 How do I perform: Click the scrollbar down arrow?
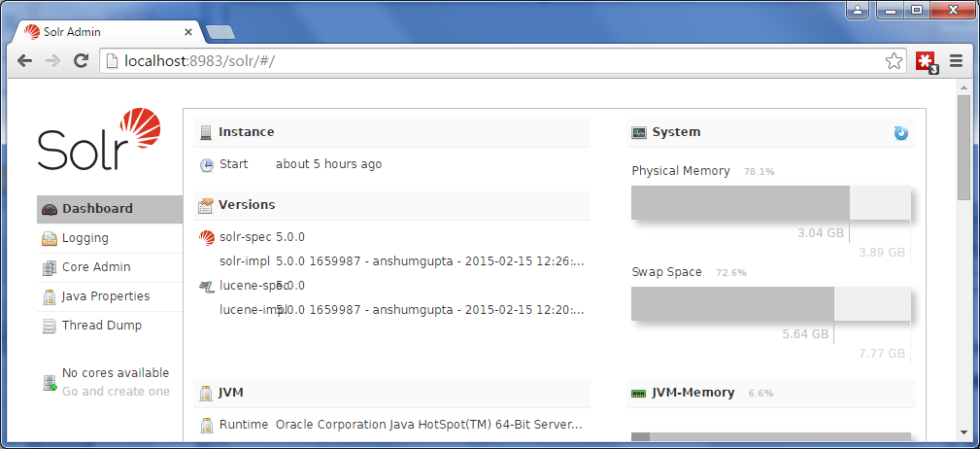[x=963, y=432]
